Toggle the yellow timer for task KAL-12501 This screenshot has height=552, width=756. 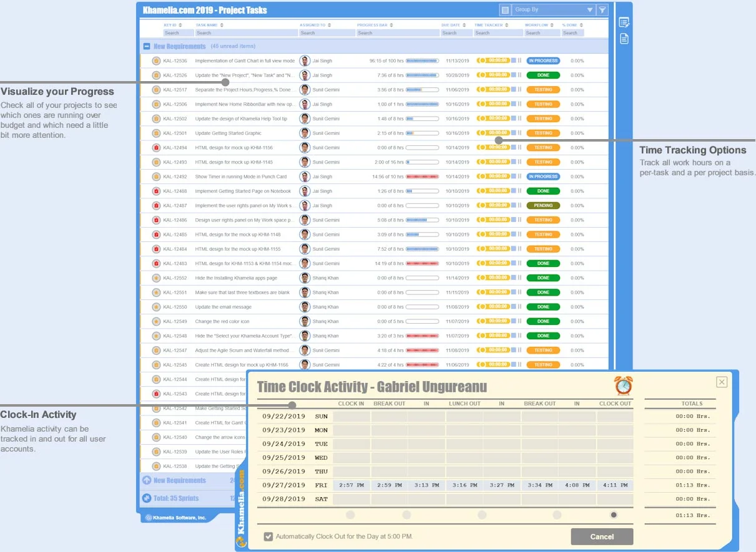493,133
